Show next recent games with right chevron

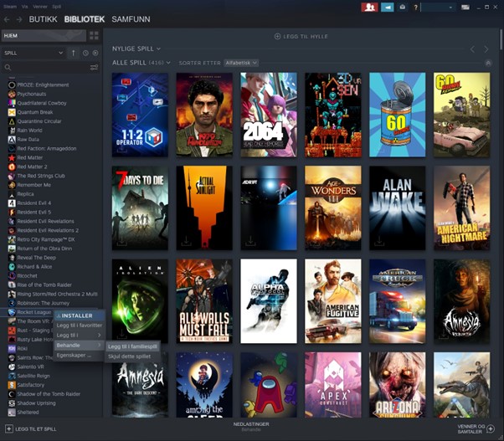[486, 49]
